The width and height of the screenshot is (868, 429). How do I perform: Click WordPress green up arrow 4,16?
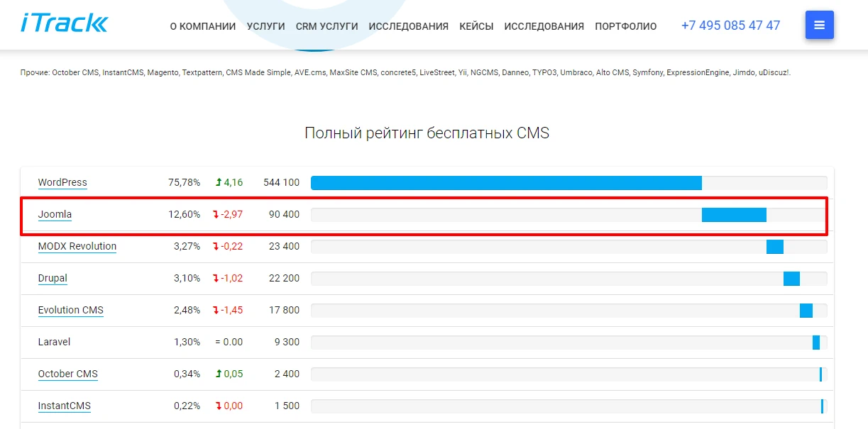point(229,182)
